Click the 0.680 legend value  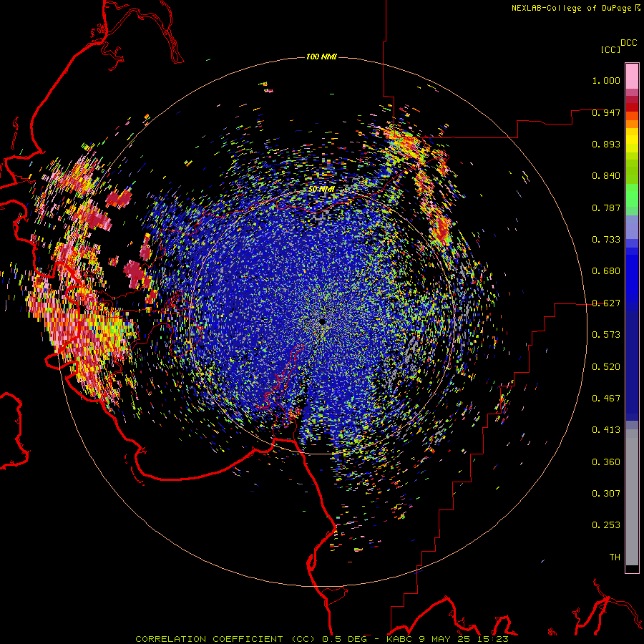pyautogui.click(x=606, y=271)
